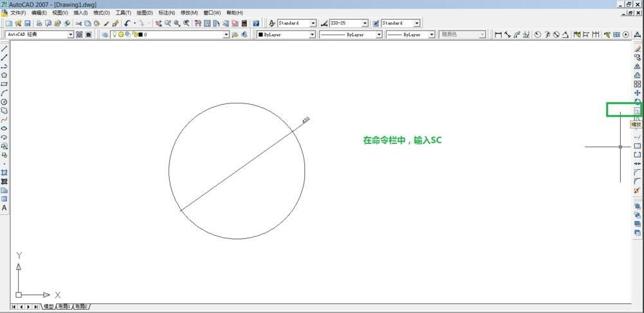Open the 绘图(D) menu
The width and height of the screenshot is (644, 313).
(144, 13)
